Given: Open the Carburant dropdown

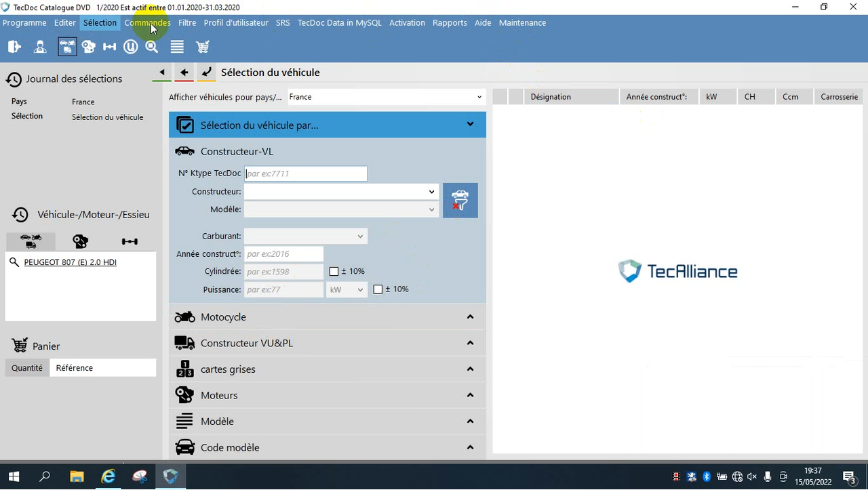Looking at the screenshot, I should coord(305,237).
